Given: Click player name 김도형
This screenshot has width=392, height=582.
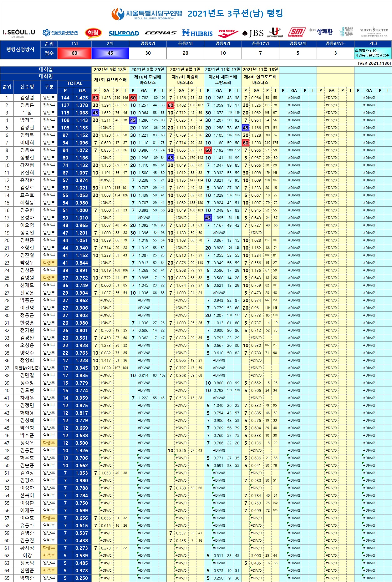Looking at the screenshot, I should pos(27,390).
